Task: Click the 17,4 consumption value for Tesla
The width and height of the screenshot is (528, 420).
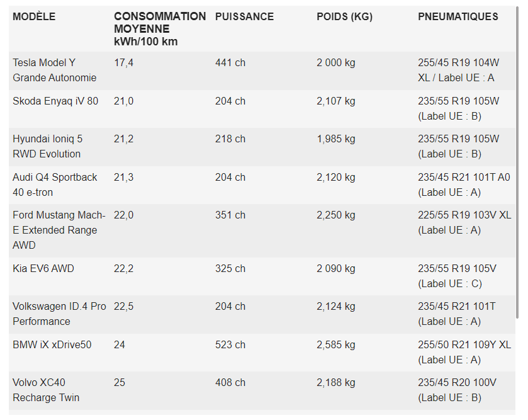Action: point(123,62)
